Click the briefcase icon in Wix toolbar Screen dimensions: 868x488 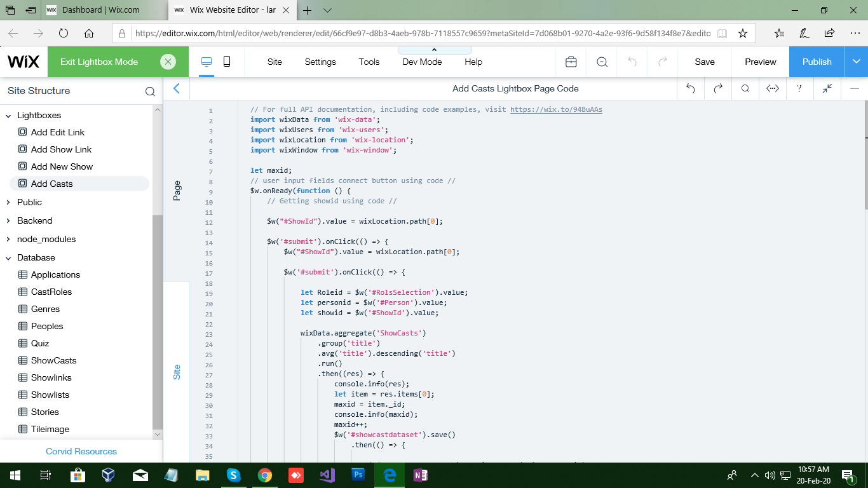(x=571, y=62)
